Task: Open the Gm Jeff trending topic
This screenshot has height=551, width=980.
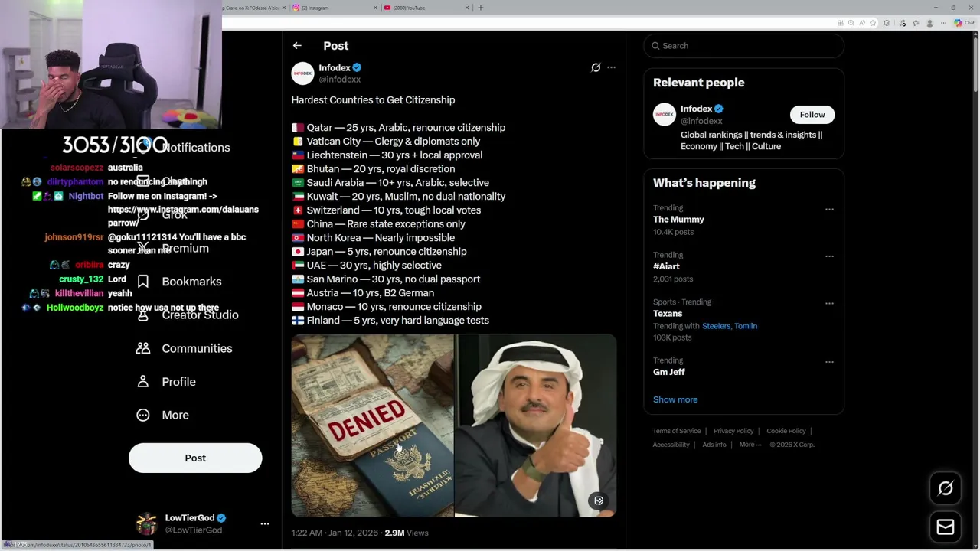Action: click(669, 372)
